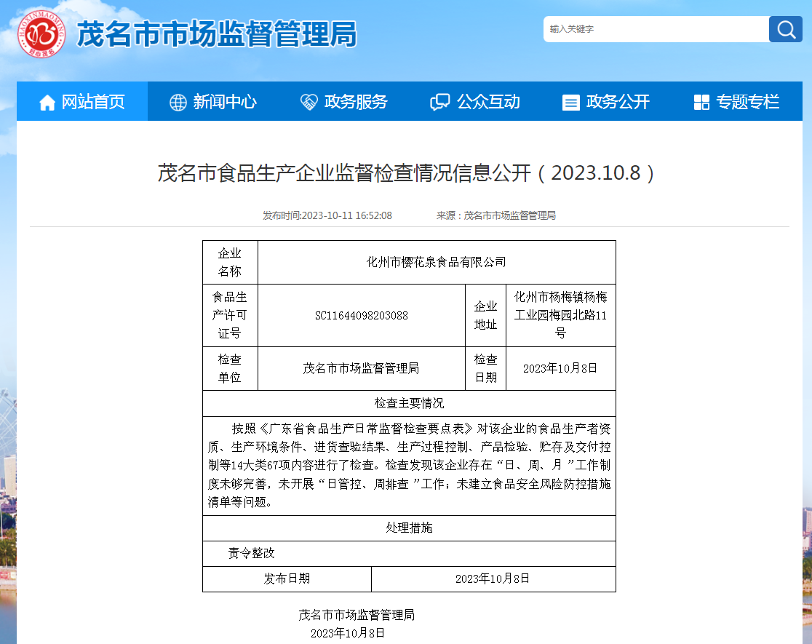Click the chat bubbles icon beside 公众互动
The width and height of the screenshot is (812, 644).
(439, 102)
